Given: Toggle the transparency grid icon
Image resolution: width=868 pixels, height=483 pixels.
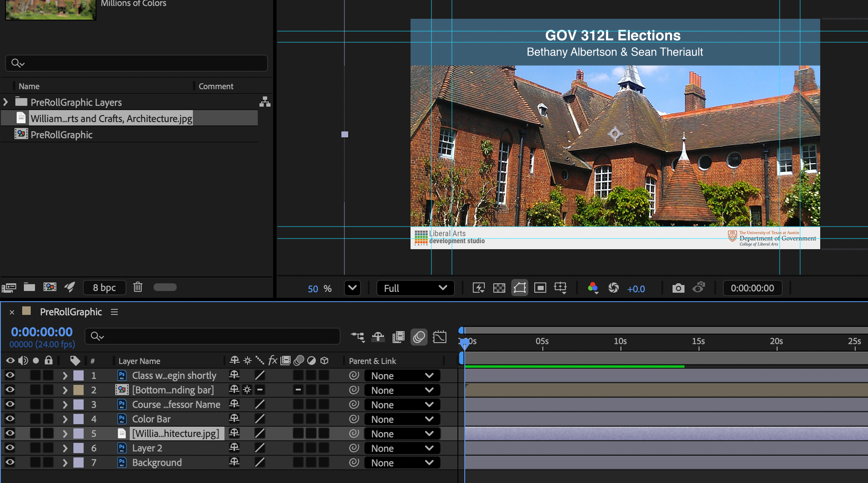Looking at the screenshot, I should (x=499, y=288).
